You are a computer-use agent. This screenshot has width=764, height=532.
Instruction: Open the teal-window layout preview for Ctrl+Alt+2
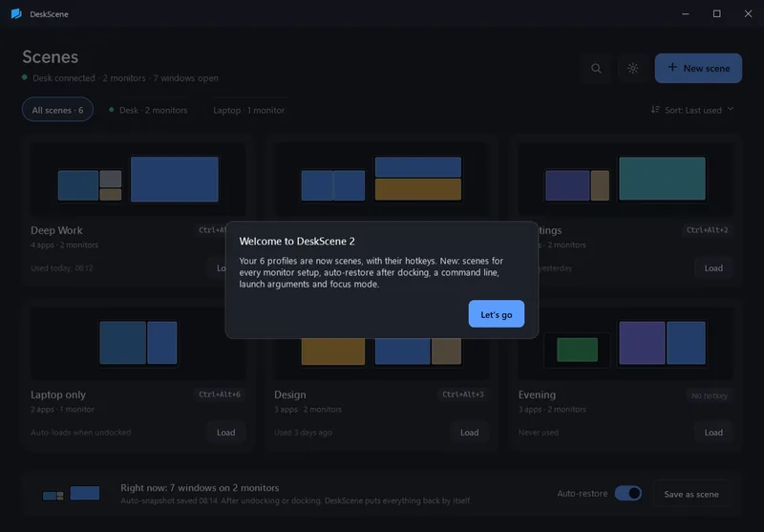coord(626,179)
